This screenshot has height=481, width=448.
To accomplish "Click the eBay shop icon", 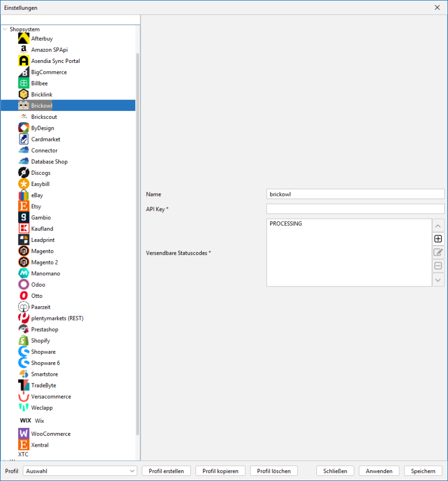I will tap(24, 195).
